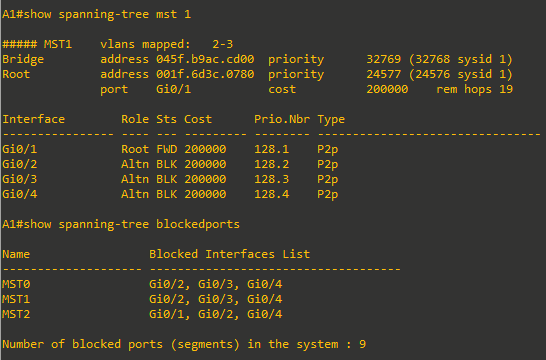Click the MST2 blocked list 'Gi0/1, Gi0/2, Gi0/4'

coord(216,314)
